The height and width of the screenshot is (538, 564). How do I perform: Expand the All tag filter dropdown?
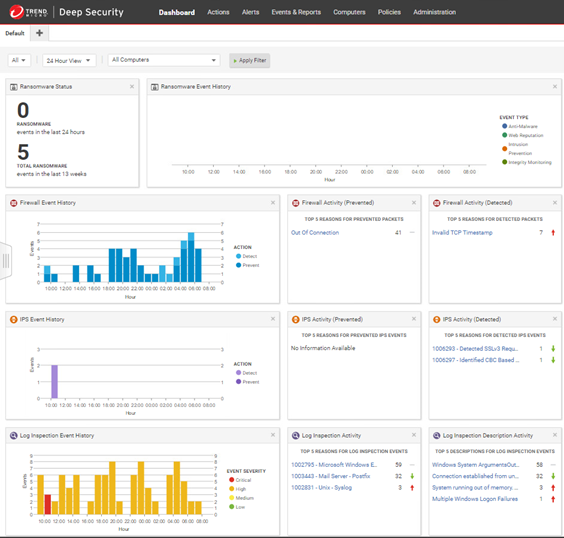pos(19,60)
